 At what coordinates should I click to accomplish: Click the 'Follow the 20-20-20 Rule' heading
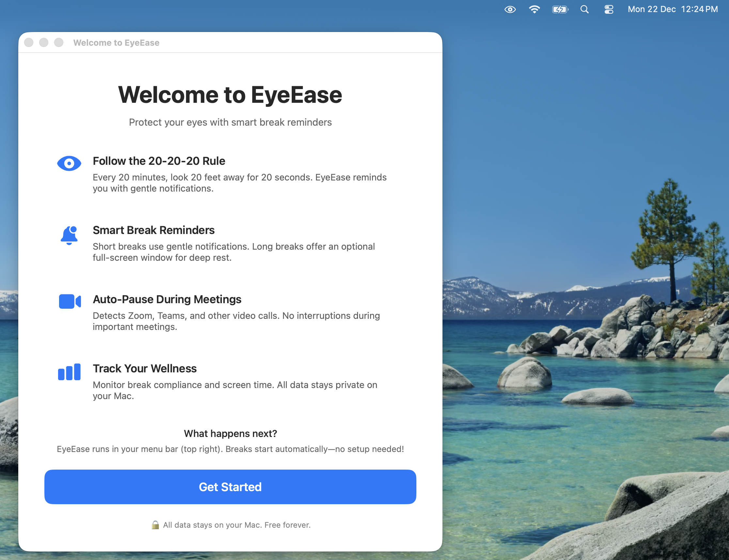[x=159, y=161]
